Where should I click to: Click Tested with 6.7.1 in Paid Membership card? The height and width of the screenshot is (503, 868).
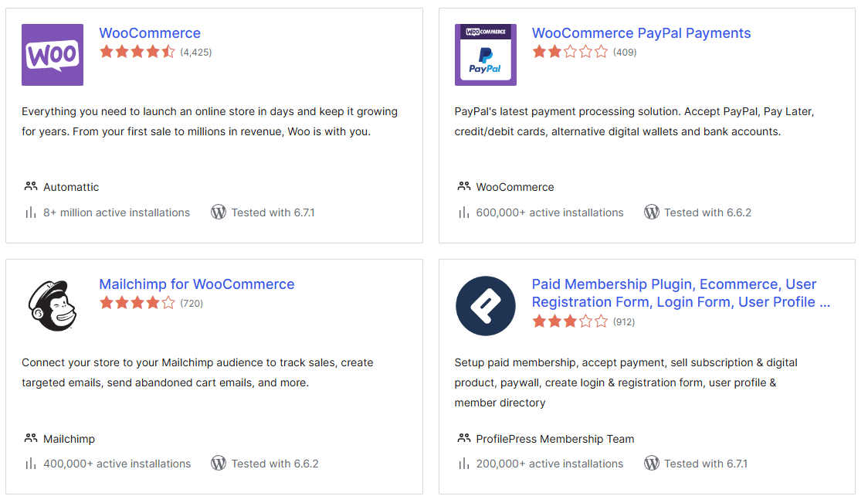click(x=706, y=464)
